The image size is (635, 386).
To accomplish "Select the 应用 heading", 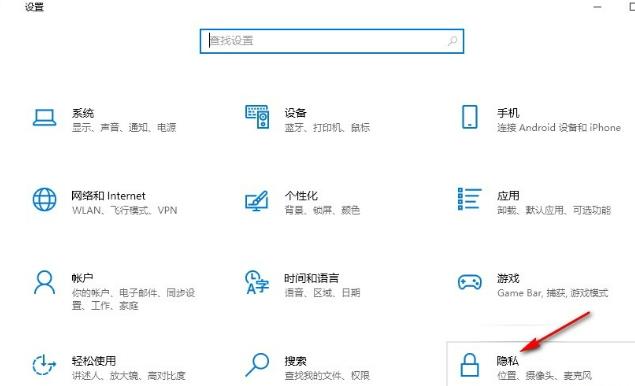I will pyautogui.click(x=508, y=196).
